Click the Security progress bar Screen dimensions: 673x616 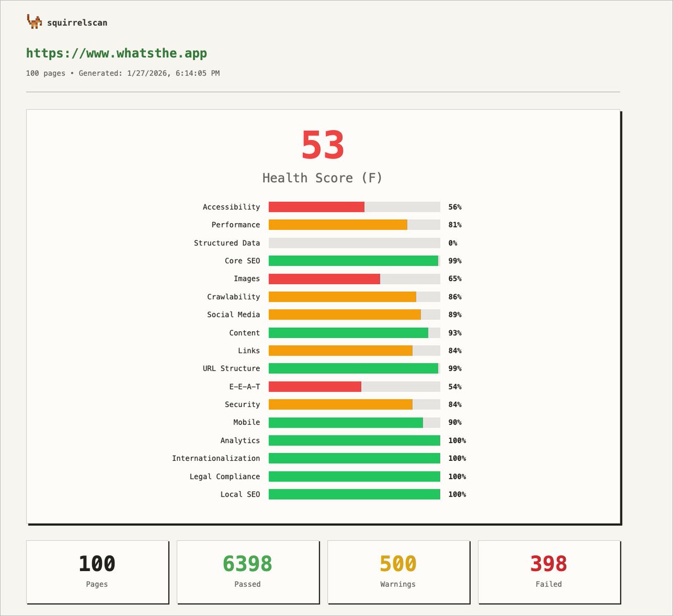pyautogui.click(x=354, y=404)
